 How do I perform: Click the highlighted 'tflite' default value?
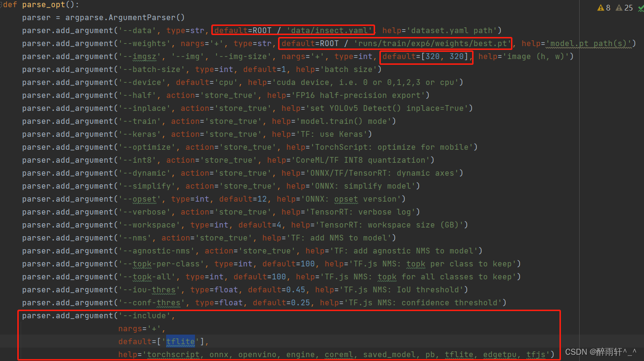180,342
